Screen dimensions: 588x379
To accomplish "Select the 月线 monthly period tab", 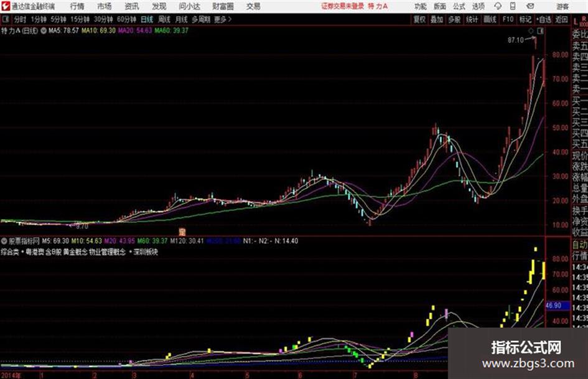I will [182, 19].
